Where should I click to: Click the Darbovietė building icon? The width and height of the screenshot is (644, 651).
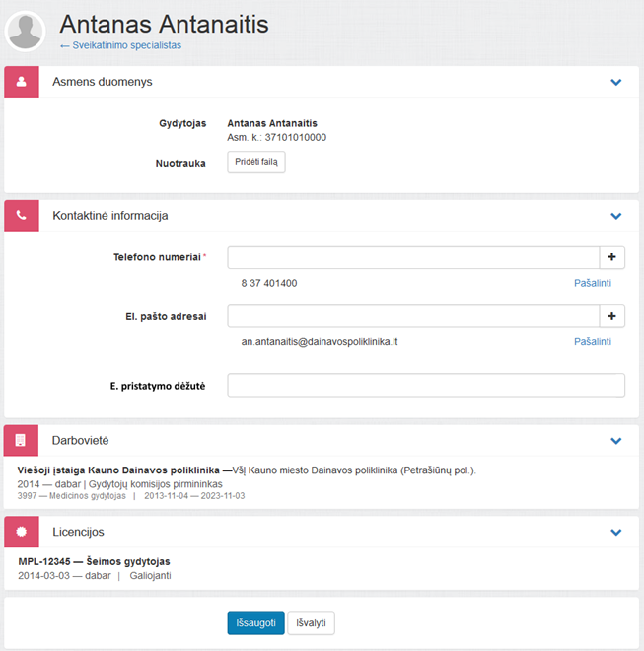coord(22,441)
